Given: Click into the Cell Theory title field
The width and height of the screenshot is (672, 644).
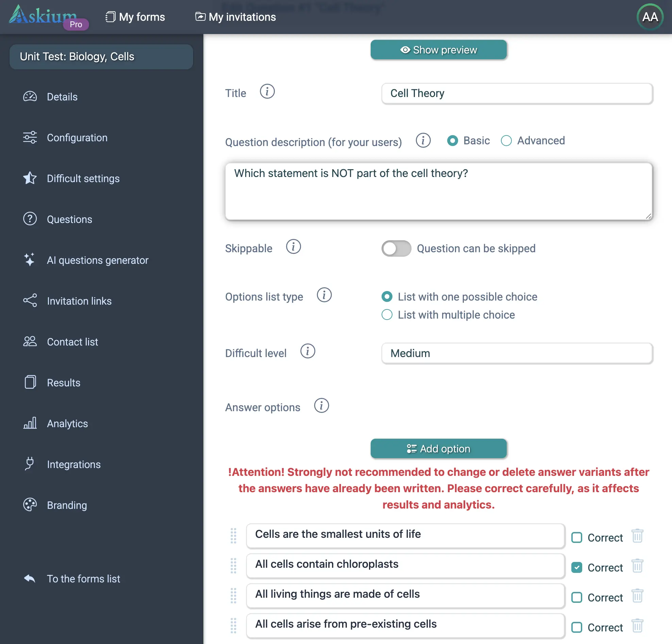Looking at the screenshot, I should 517,93.
